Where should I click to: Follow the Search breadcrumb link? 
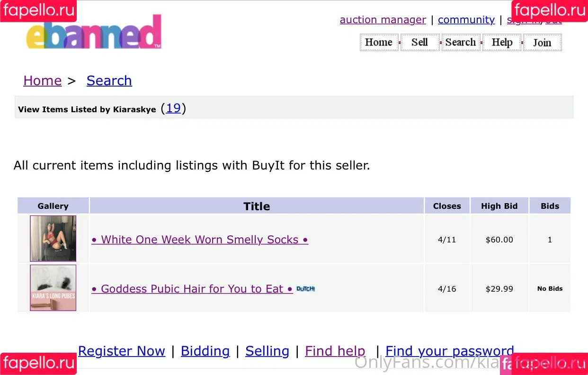tap(109, 81)
